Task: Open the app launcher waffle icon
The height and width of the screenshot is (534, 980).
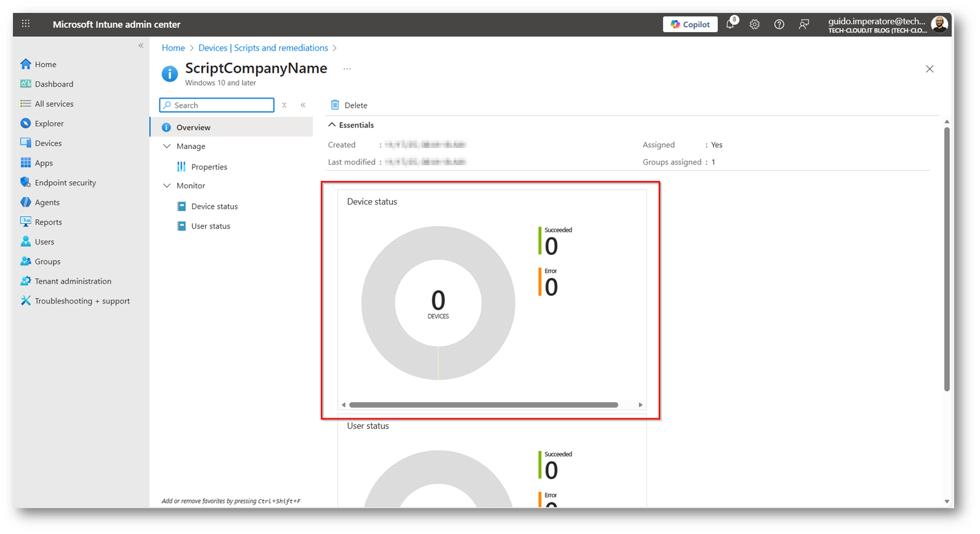Action: [26, 24]
